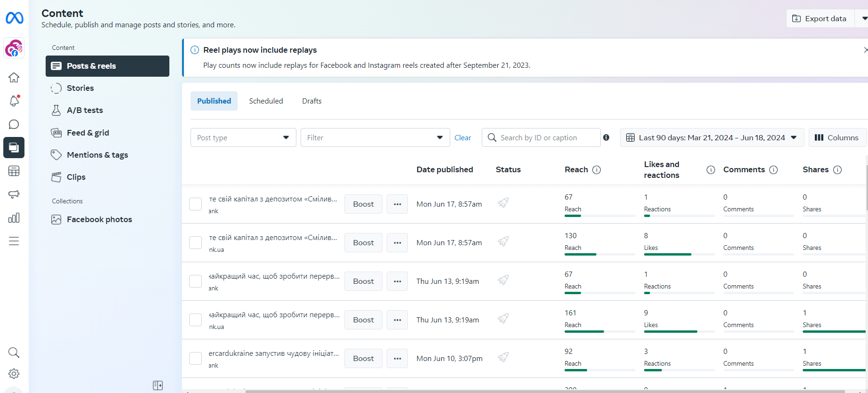Switch to the Scheduled tab

tap(266, 101)
